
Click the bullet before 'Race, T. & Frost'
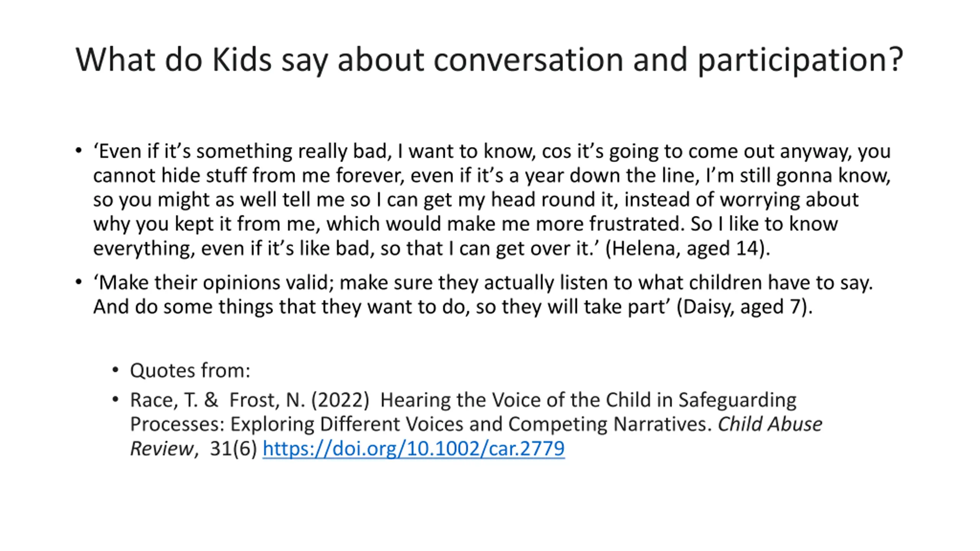[115, 399]
